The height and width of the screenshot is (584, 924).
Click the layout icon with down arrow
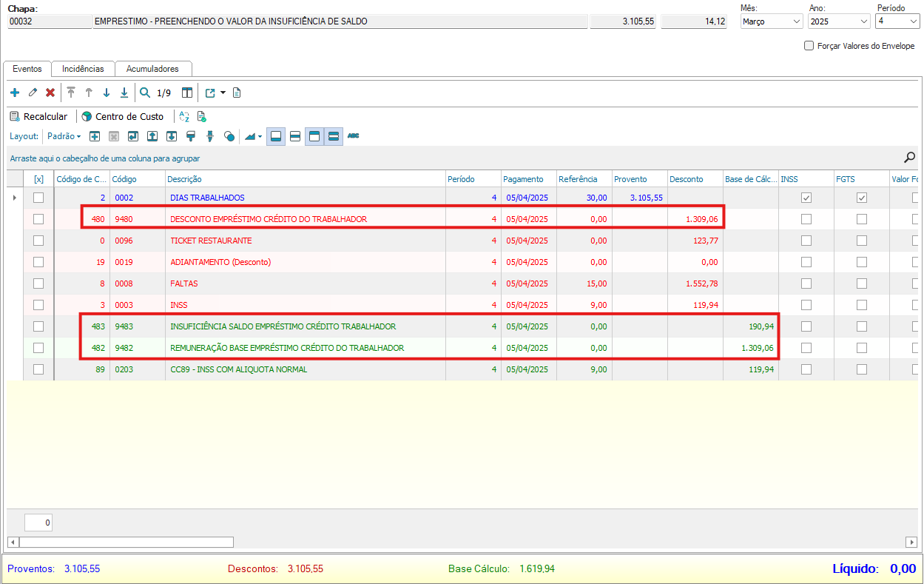coord(172,136)
